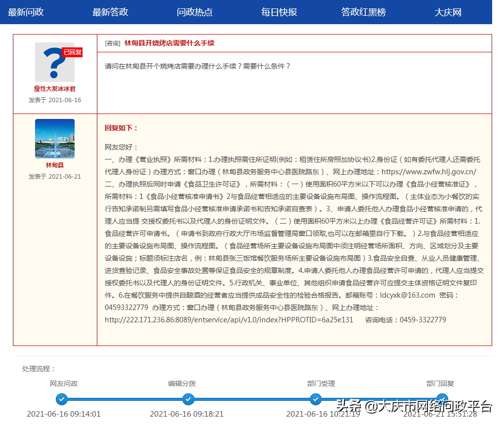This screenshot has width=504, height=424.
Task: Click the username 瘦性大发冰冰君
Action: pyautogui.click(x=54, y=90)
